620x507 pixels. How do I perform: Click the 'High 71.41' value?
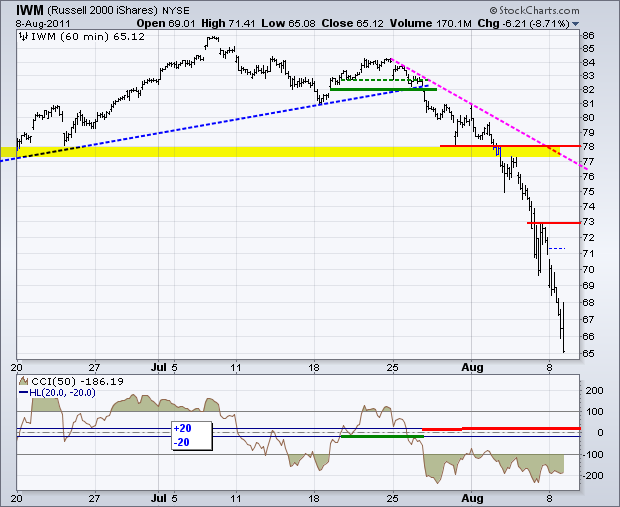(228, 23)
